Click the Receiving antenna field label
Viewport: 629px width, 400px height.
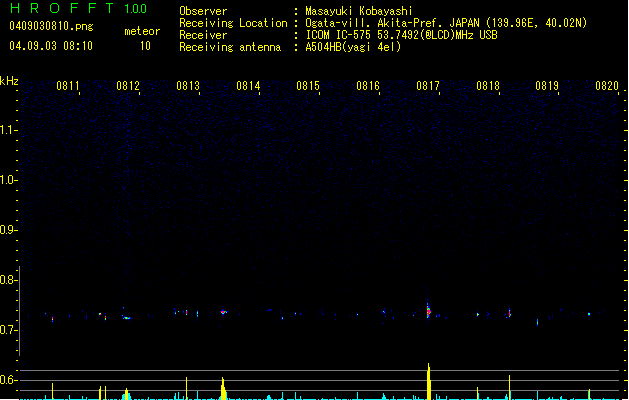click(x=230, y=47)
